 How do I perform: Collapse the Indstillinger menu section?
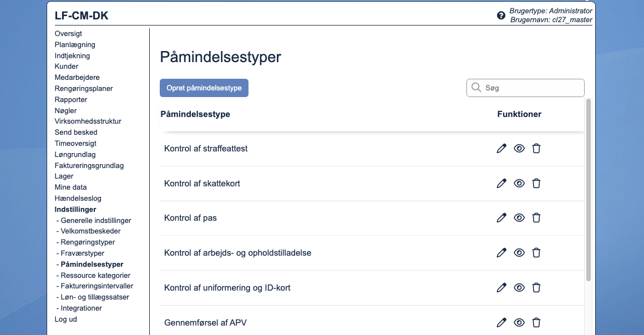point(75,210)
